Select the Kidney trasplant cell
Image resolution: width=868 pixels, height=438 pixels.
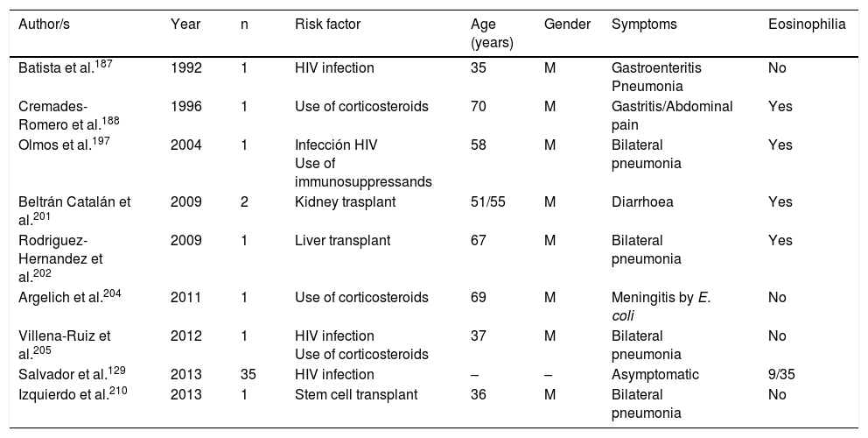[x=338, y=202]
